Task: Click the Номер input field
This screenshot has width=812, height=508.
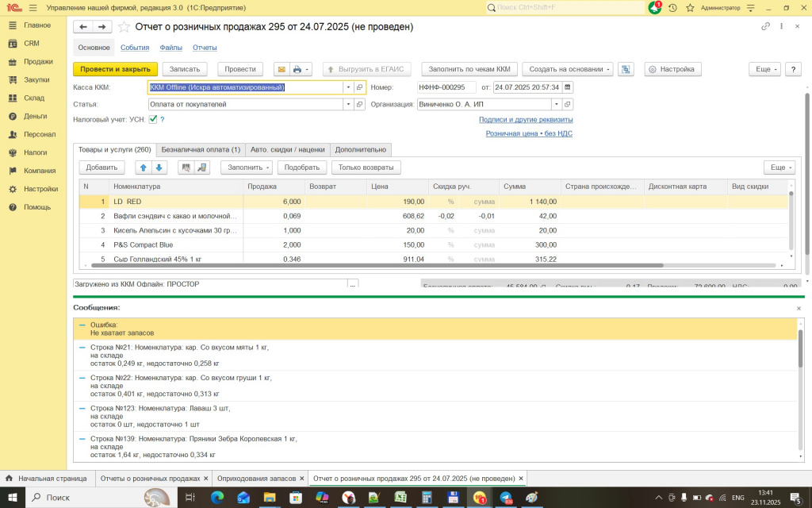Action: click(446, 87)
